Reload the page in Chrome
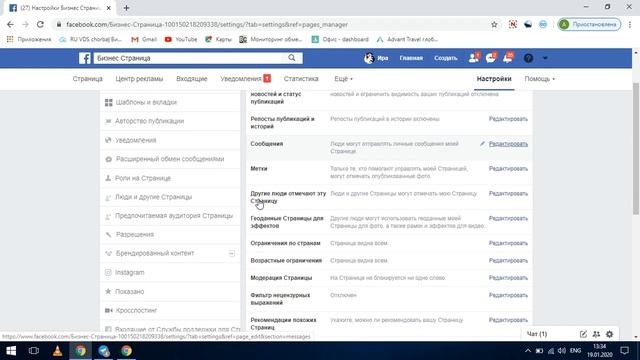 [x=40, y=24]
